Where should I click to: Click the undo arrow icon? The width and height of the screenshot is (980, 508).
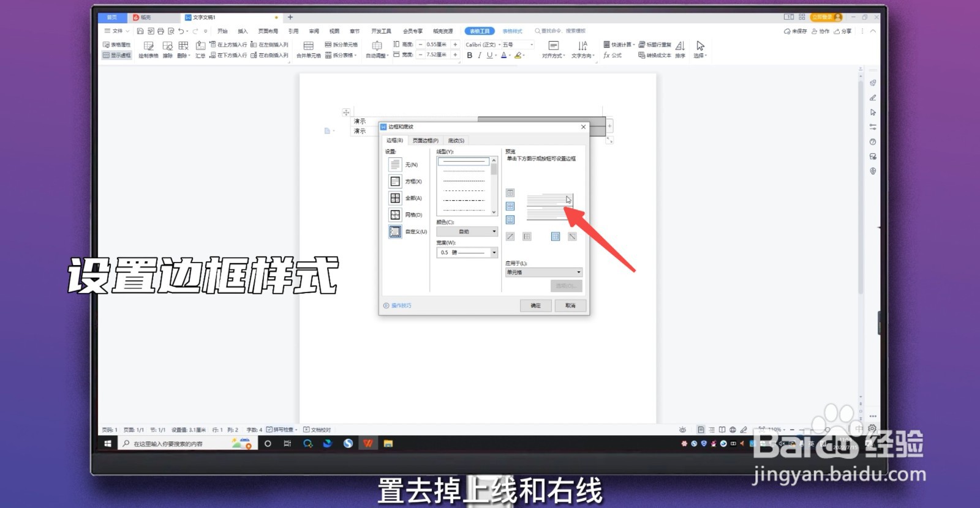point(181,31)
